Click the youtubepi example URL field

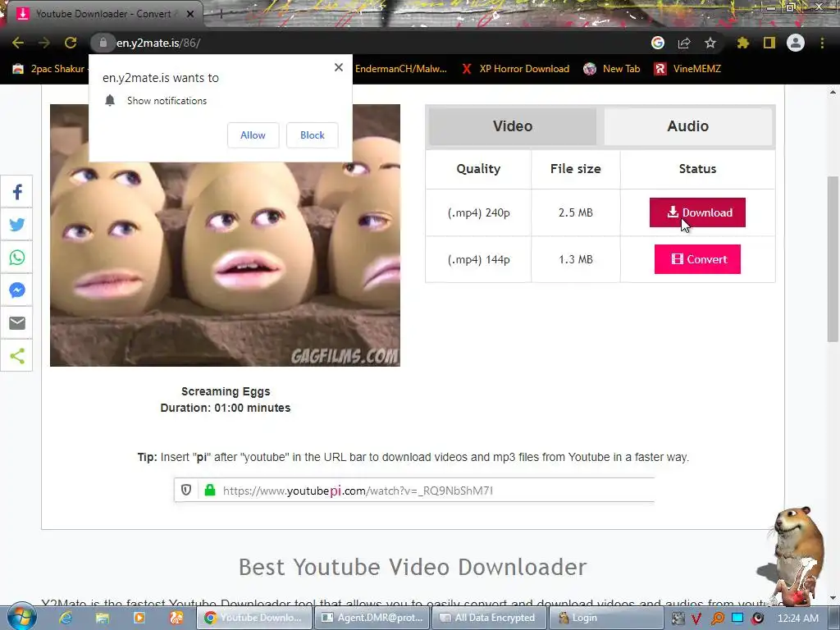414,491
